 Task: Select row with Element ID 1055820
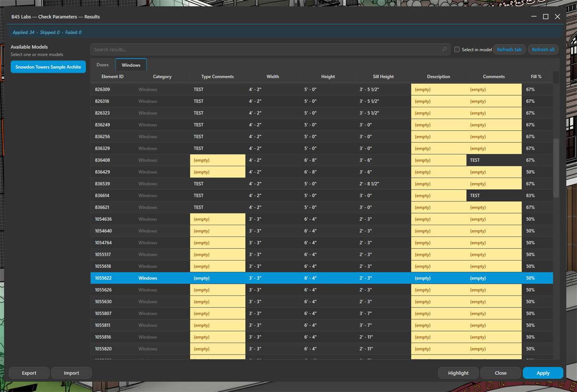(322, 349)
